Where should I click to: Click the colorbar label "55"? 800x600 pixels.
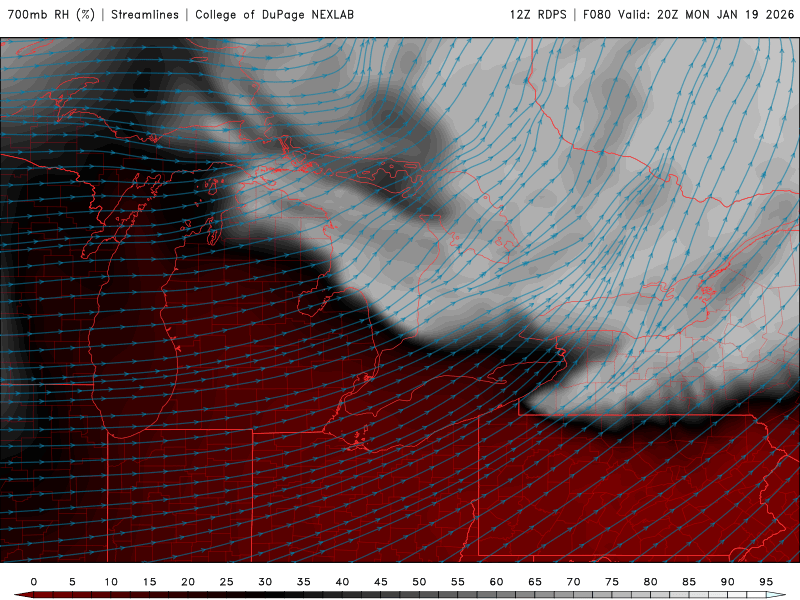pyautogui.click(x=458, y=582)
